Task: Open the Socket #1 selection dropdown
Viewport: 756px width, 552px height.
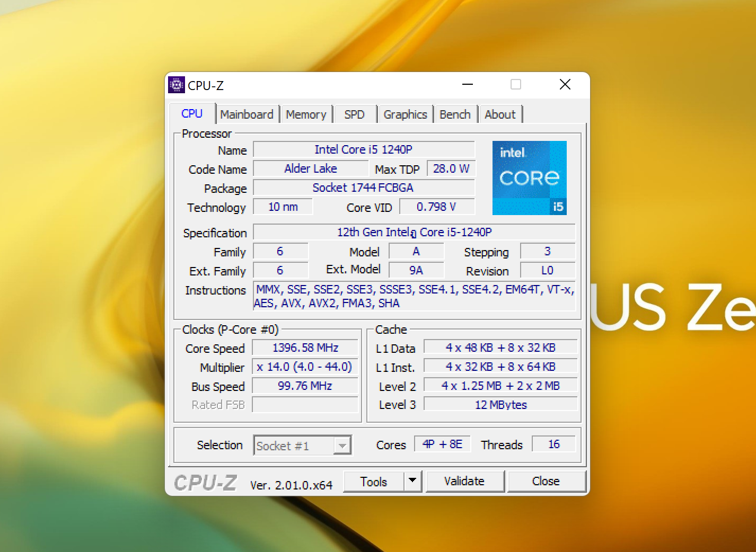Action: [x=303, y=446]
